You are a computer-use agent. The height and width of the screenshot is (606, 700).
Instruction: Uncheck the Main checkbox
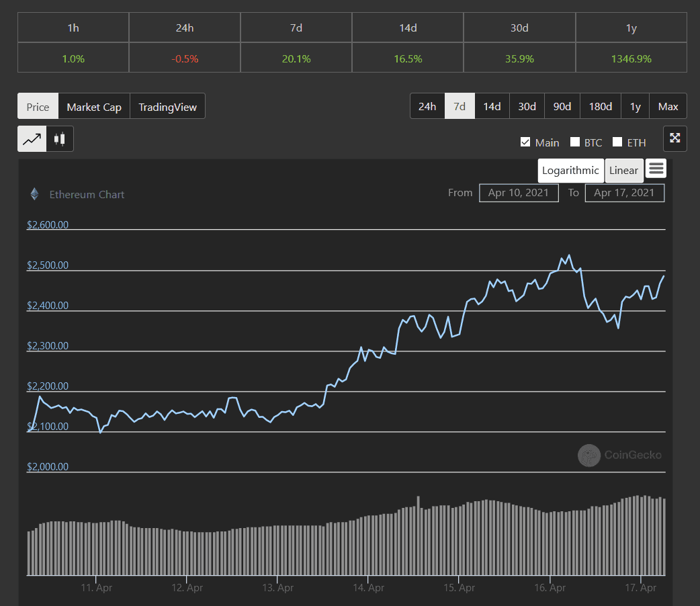525,142
